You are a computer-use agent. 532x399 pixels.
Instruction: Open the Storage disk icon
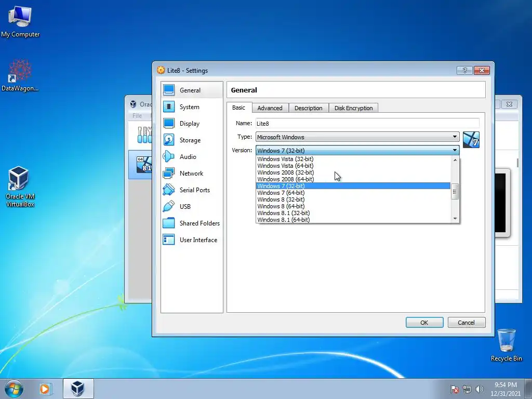click(x=169, y=140)
